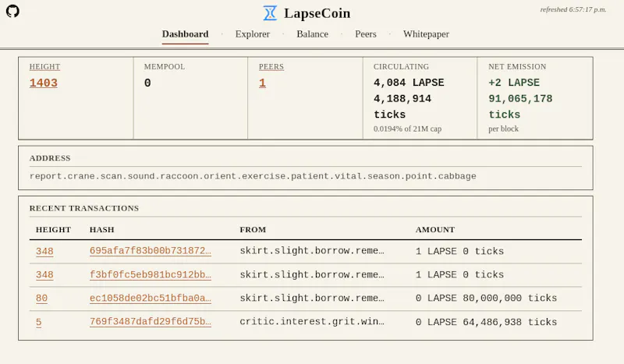Screen dimensions: 624x364
Task: Click the wallet address starting report.crane.scan
Action: (x=253, y=176)
